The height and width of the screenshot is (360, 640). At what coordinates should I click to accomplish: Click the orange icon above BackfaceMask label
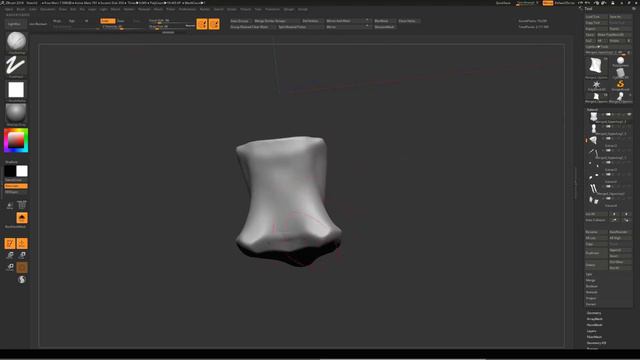click(22, 218)
